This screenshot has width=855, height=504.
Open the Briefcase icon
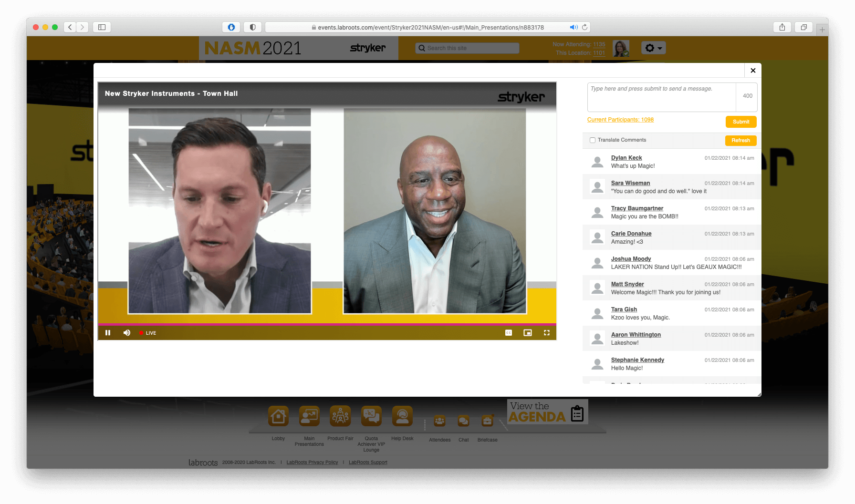(x=487, y=421)
